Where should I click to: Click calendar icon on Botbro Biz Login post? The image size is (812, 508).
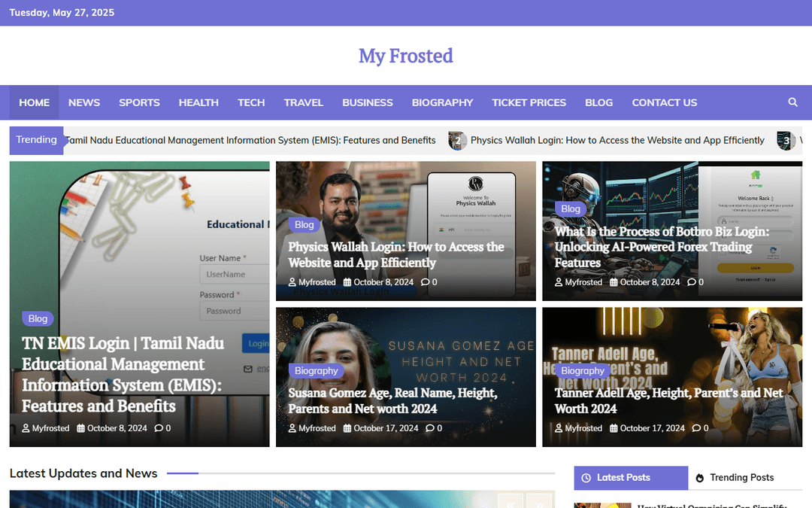coord(614,282)
